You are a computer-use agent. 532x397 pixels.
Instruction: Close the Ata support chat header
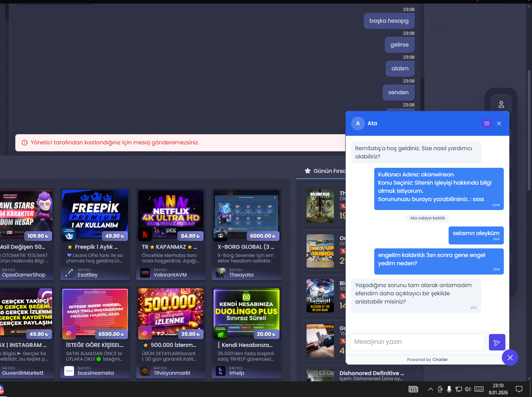[x=499, y=124]
